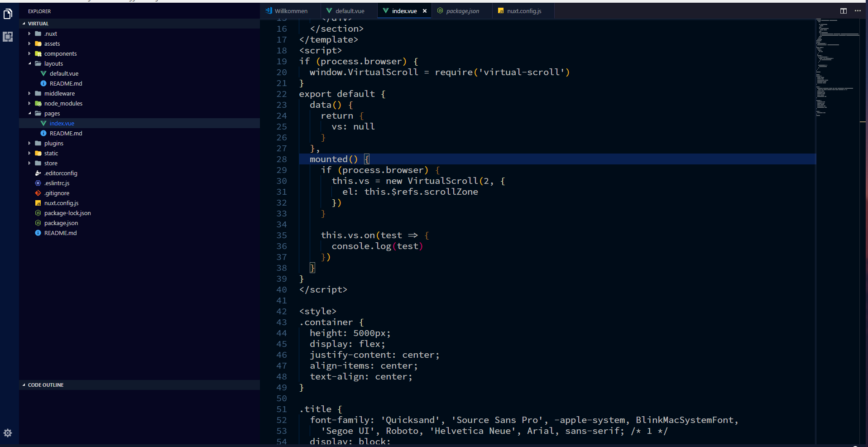
Task: Collapse the layouts folder arrow
Action: point(29,63)
